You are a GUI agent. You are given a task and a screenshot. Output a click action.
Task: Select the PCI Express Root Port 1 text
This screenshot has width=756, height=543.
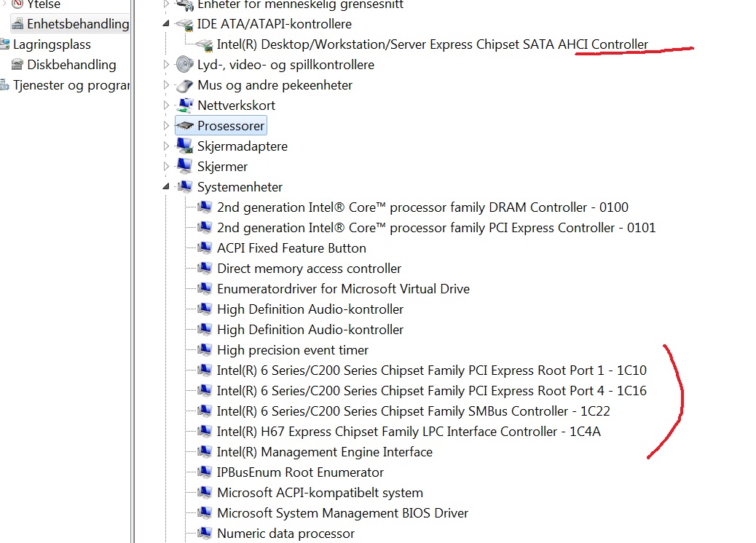coord(431,370)
